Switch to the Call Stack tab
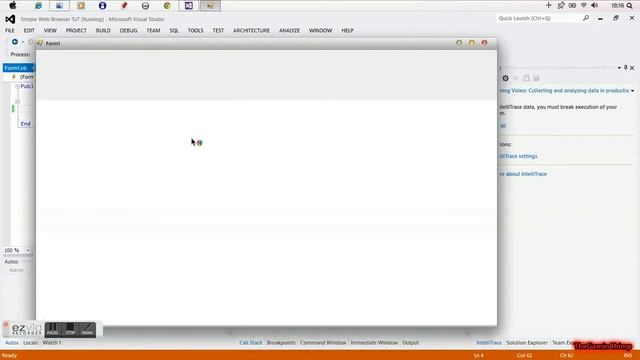The width and height of the screenshot is (640, 360). [x=251, y=343]
